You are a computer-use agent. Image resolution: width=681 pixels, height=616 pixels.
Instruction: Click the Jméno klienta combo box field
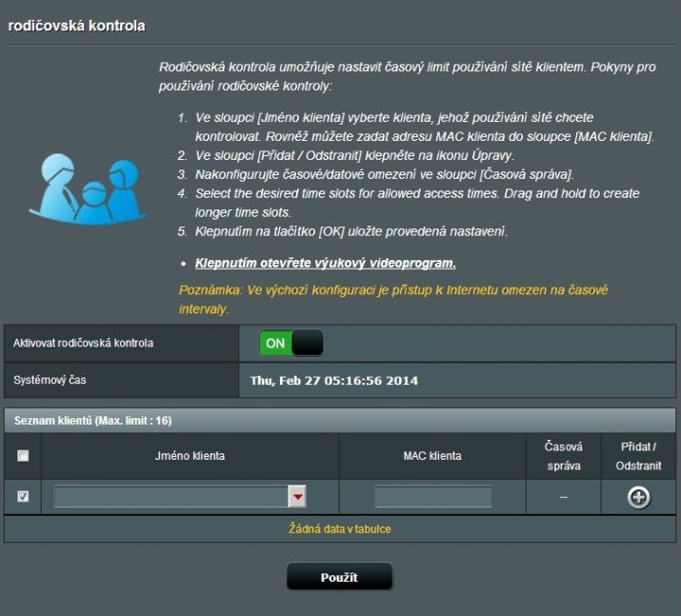click(x=171, y=497)
